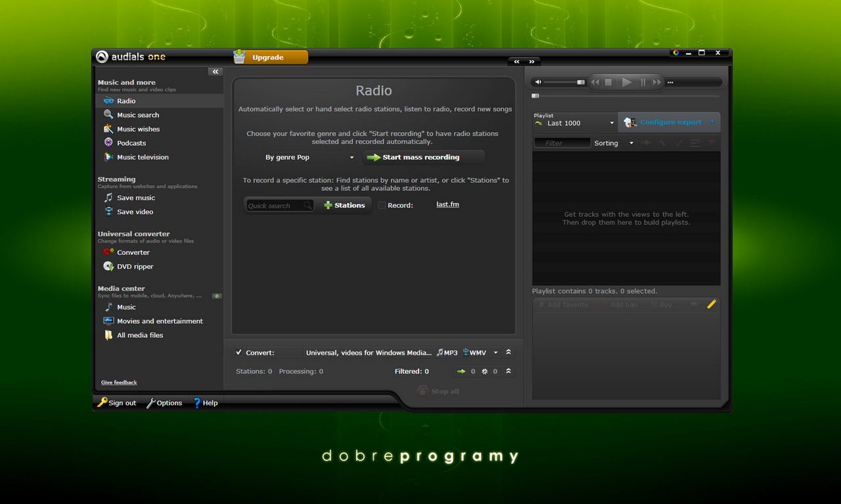Image resolution: width=841 pixels, height=504 pixels.
Task: Open Movies and entertainment in Media center
Action: (x=160, y=321)
